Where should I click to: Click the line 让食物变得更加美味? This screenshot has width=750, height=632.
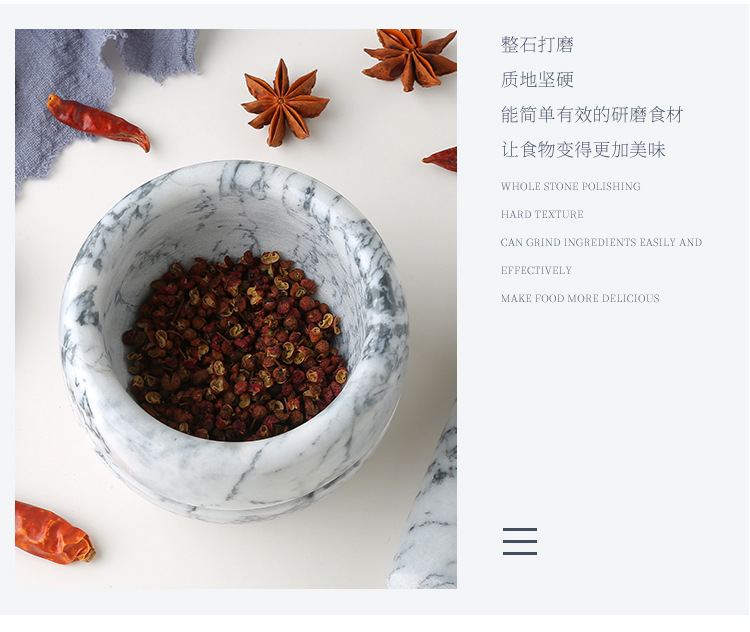click(583, 150)
